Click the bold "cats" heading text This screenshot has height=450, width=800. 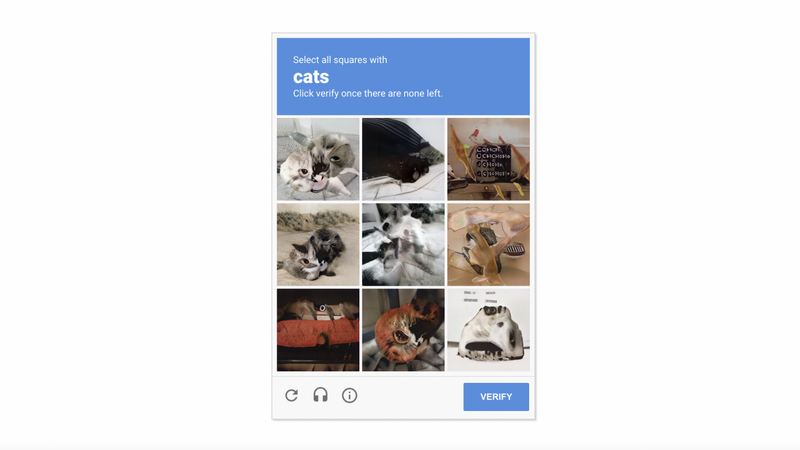(311, 77)
